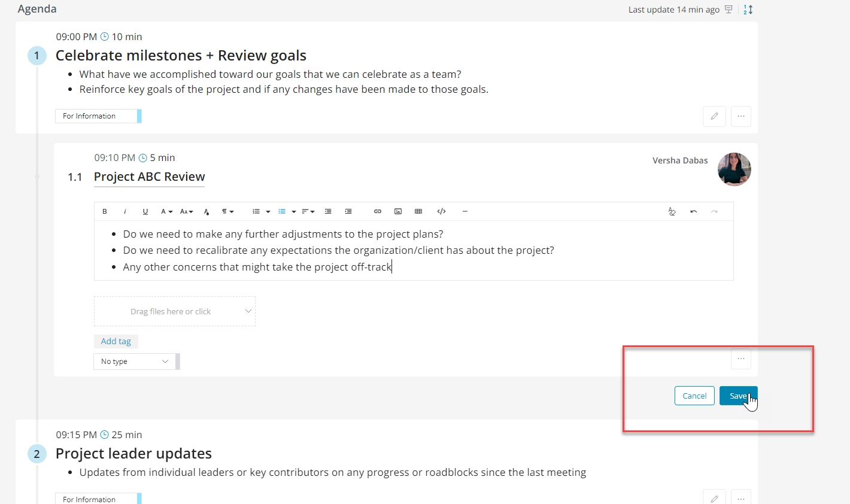The image size is (850, 504).
Task: Insert a horizontal line
Action: 465,211
